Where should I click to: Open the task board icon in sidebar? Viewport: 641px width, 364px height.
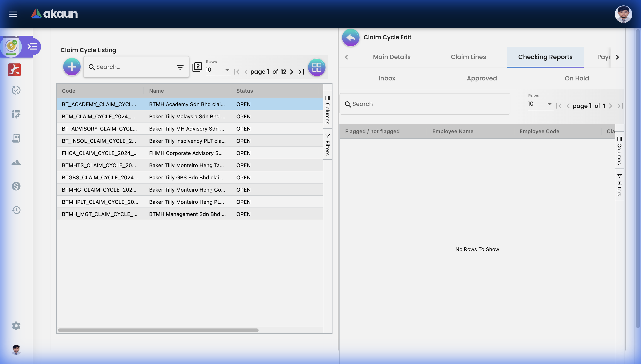tap(15, 114)
